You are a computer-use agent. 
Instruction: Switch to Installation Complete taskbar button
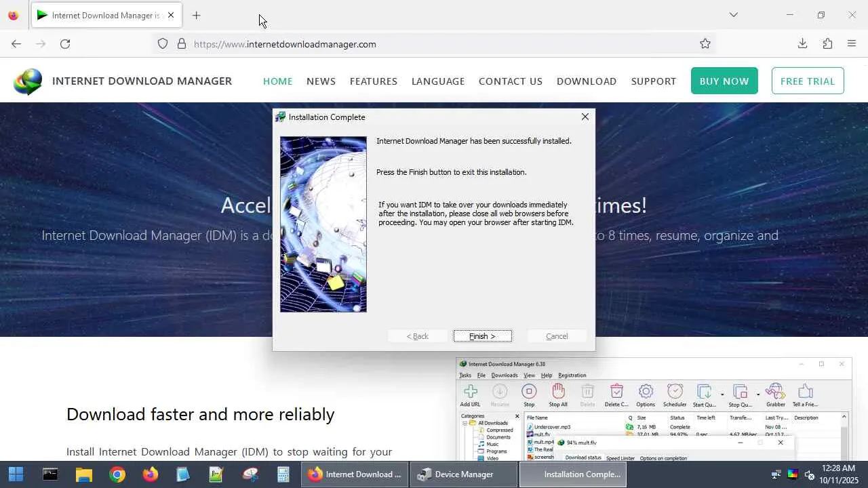pos(573,474)
